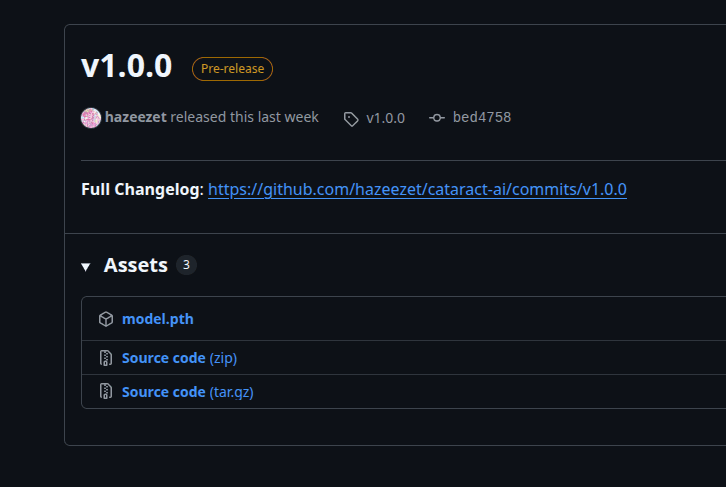Click the 'released this last week' text
726x487 pixels.
click(x=244, y=117)
